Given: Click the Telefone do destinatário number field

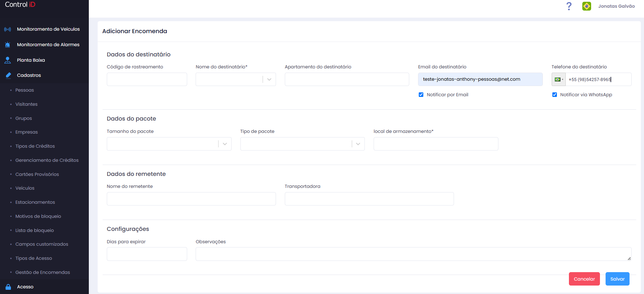Looking at the screenshot, I should pos(598,79).
